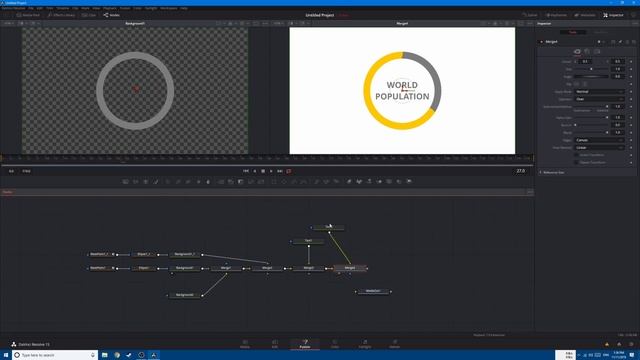The width and height of the screenshot is (640, 360).
Task: Add a pEmitter particle node from the toolbar
Action: 316,181
